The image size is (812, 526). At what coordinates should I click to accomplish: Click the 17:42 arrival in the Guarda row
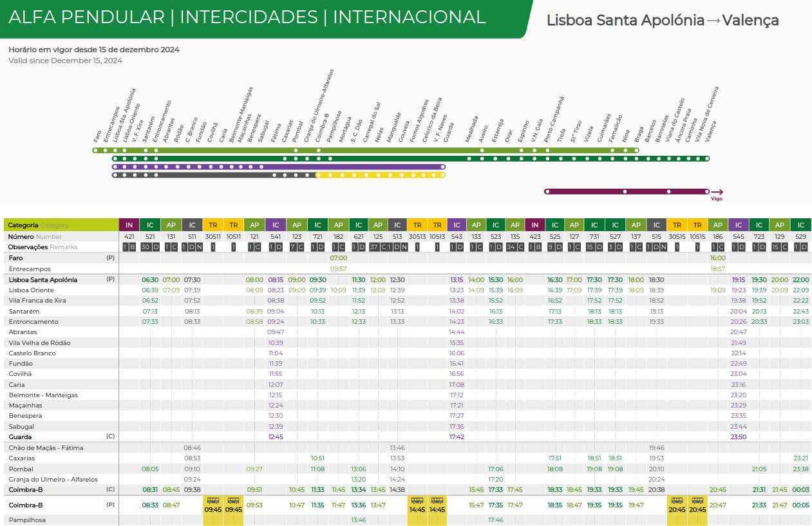tap(457, 437)
